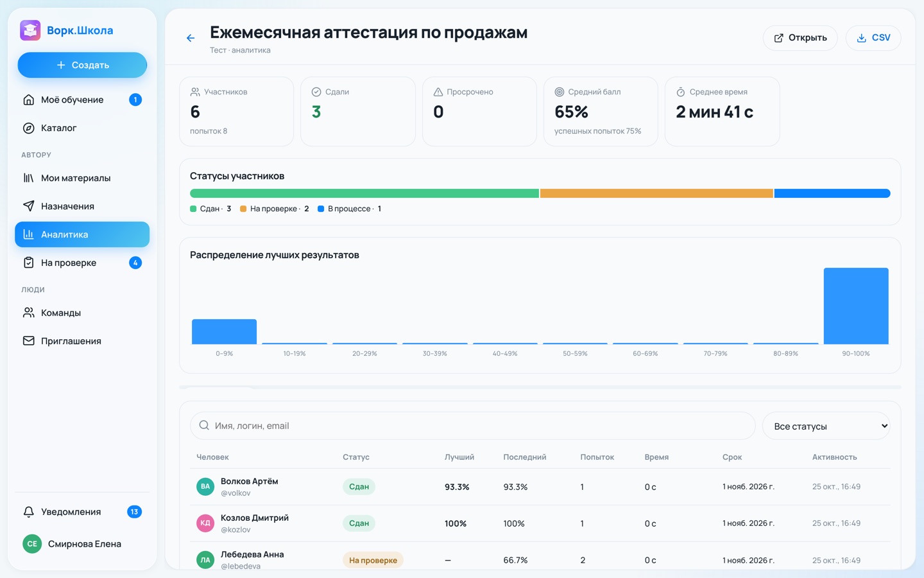Viewport: 924px width, 578px height.
Task: Click the library icon for Мои материалы
Action: 29,178
